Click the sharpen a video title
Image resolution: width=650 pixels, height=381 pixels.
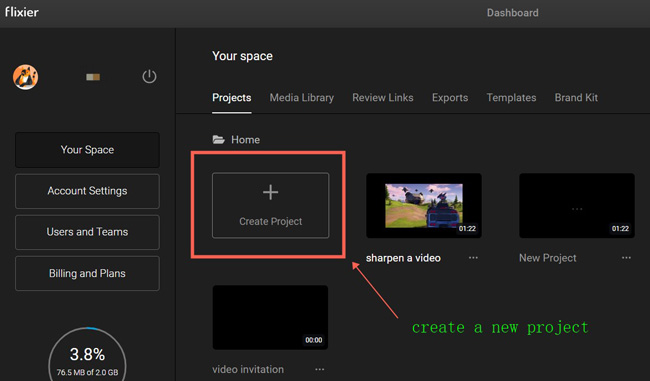click(x=403, y=258)
